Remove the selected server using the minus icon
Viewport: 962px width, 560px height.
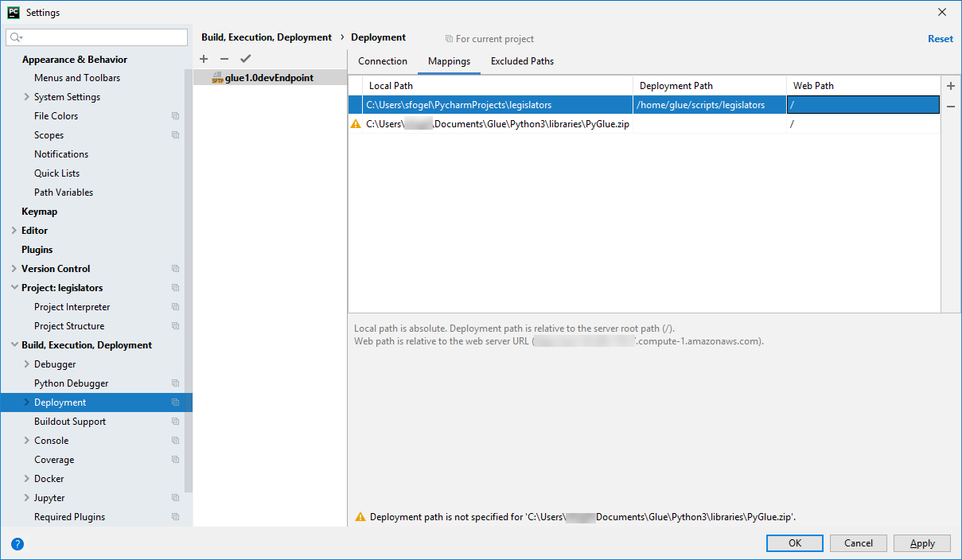point(224,58)
